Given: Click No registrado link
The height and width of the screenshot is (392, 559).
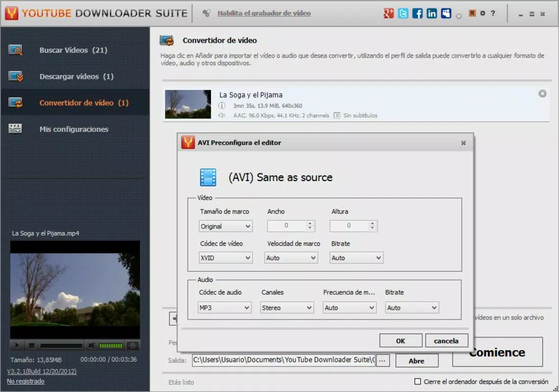Looking at the screenshot, I should pos(25,381).
